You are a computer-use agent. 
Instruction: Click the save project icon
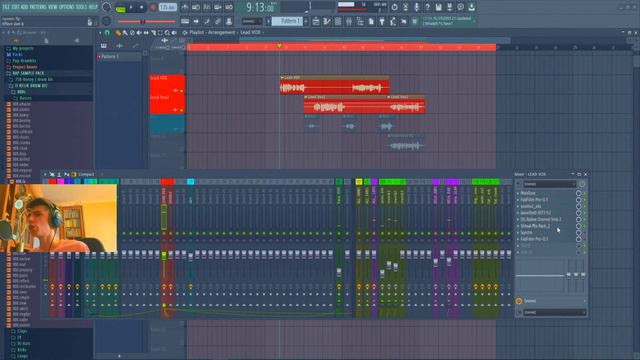438,7
